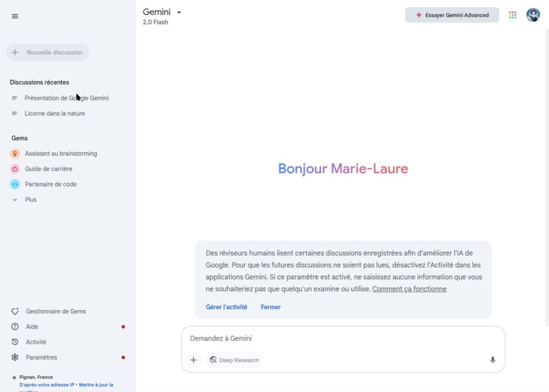Click the plus icon to add a file
Viewport: 549px width, 392px height.
(194, 360)
